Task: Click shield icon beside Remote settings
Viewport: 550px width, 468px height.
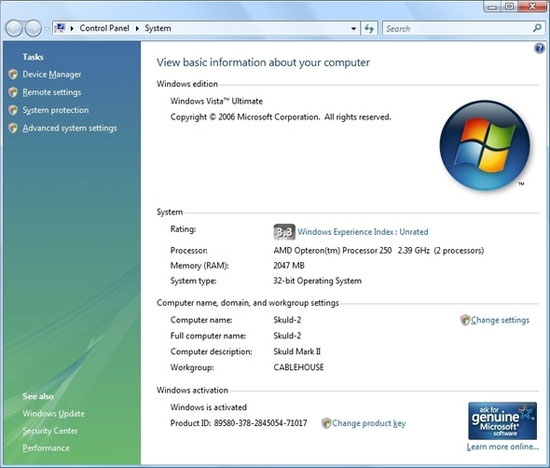Action: click(x=13, y=92)
